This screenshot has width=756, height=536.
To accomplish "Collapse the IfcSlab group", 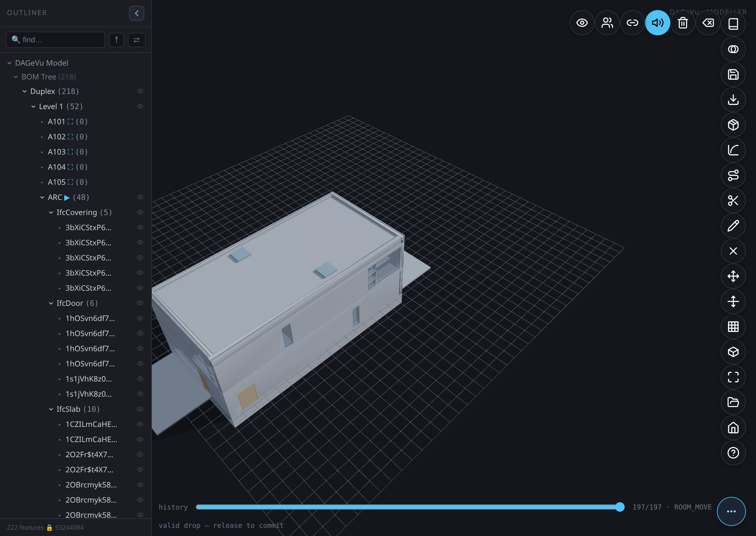I will (x=51, y=409).
